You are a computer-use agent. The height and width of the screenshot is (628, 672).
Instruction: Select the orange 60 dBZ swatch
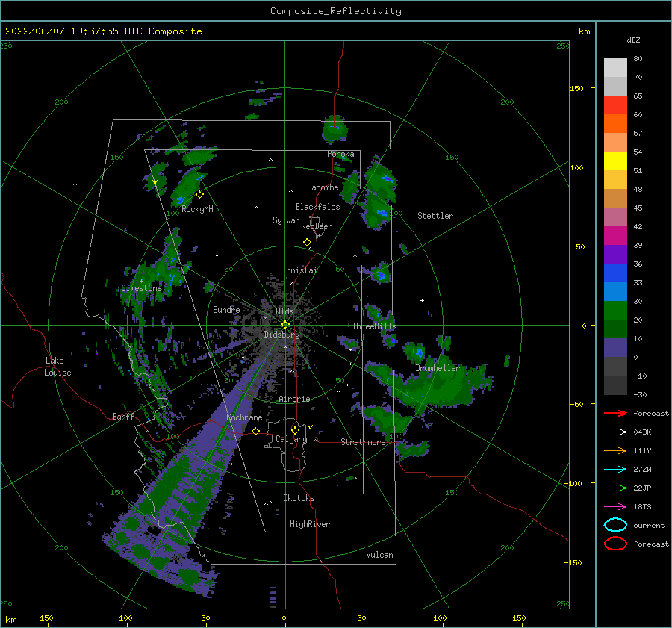[615, 123]
